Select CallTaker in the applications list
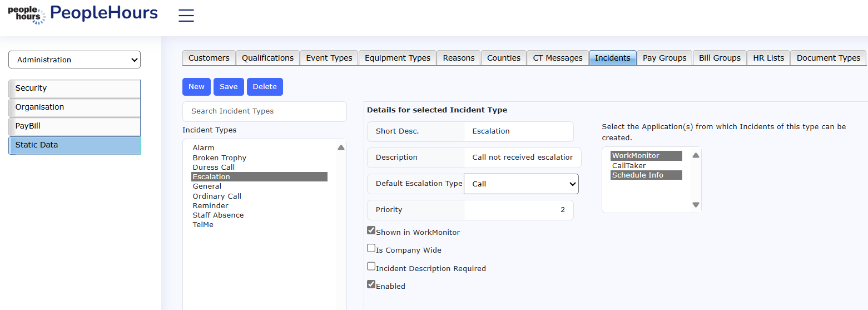This screenshot has height=310, width=868. click(x=629, y=165)
